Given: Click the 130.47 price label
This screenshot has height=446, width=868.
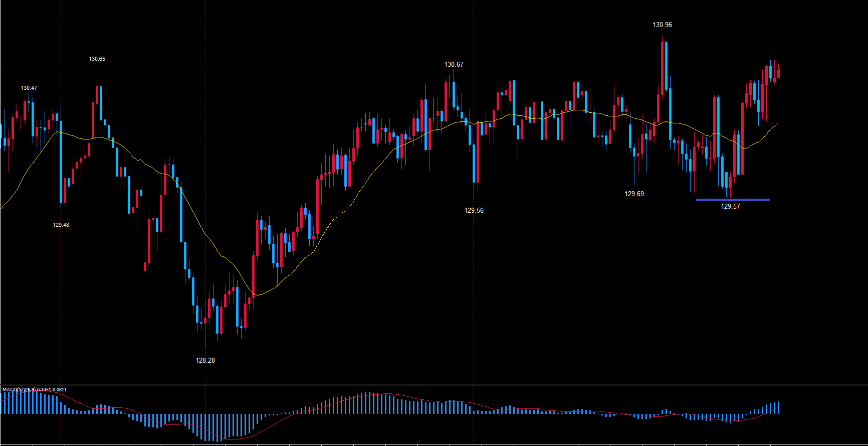Looking at the screenshot, I should point(29,88).
